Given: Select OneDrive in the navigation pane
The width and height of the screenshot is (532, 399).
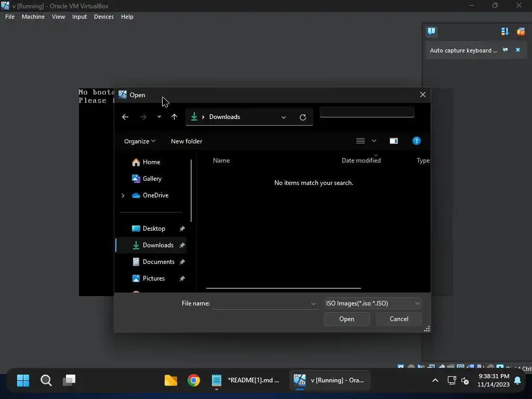Looking at the screenshot, I should pos(155,195).
